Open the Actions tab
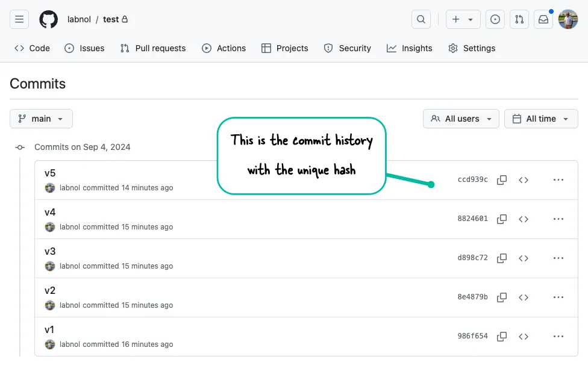The height and width of the screenshot is (377, 588). pos(224,48)
